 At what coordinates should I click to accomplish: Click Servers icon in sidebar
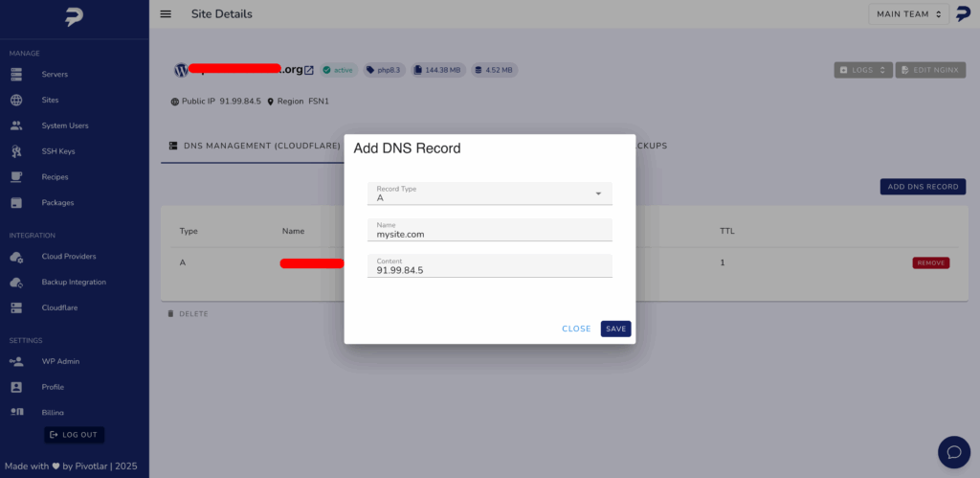[16, 75]
